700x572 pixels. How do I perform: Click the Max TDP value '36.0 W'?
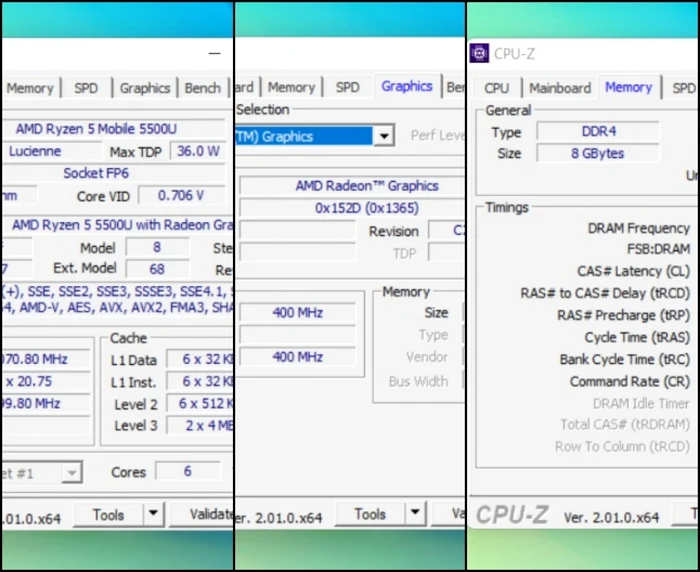(198, 151)
